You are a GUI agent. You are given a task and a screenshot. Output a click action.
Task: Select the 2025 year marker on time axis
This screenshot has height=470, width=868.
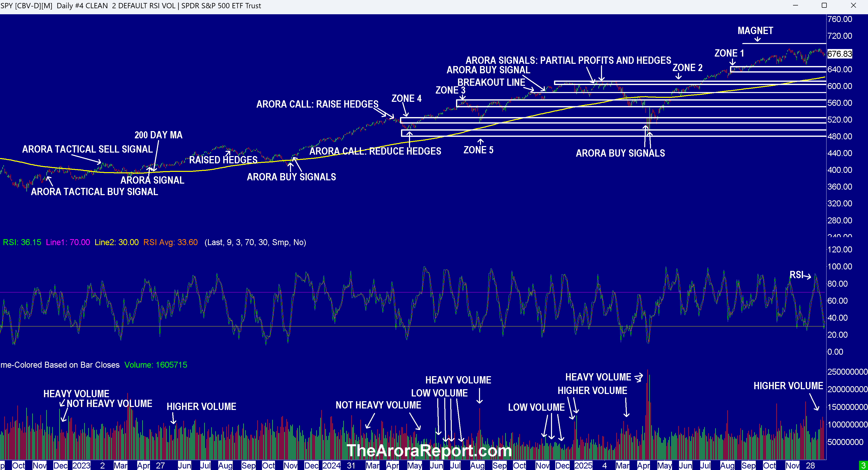coord(583,465)
